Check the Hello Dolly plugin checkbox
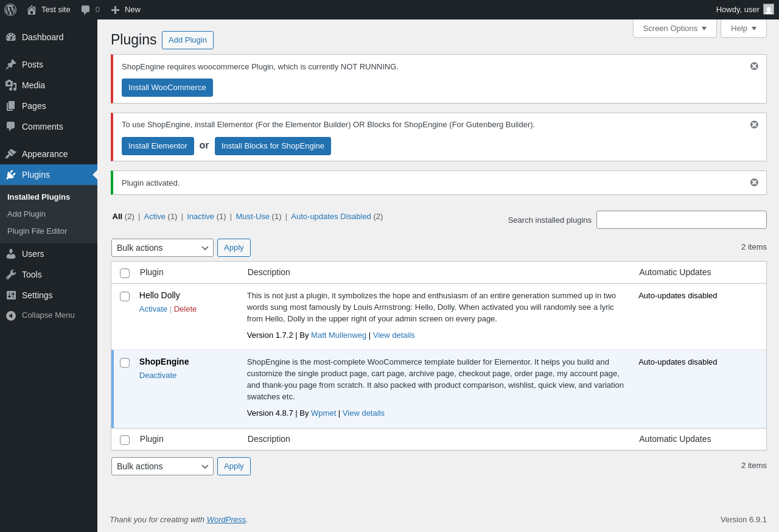This screenshot has height=532, width=779. 125,296
